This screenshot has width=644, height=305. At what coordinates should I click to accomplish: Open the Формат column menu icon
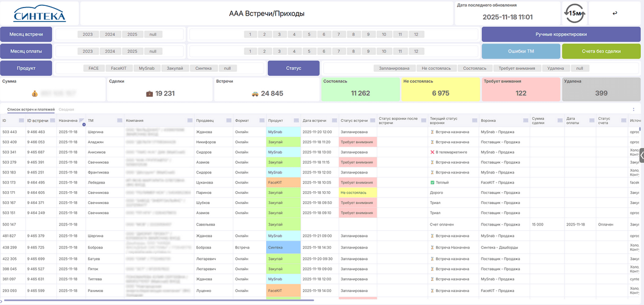point(262,120)
